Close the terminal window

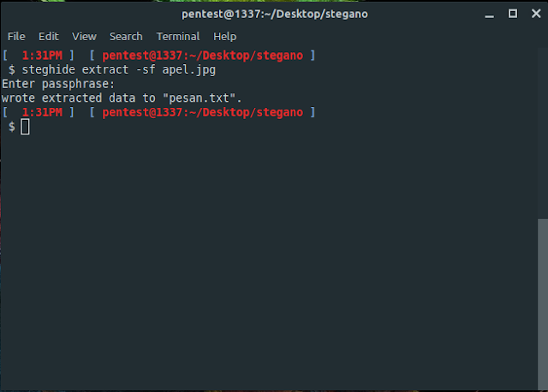pyautogui.click(x=536, y=14)
